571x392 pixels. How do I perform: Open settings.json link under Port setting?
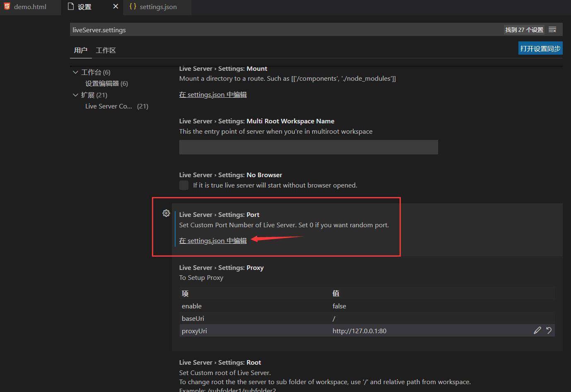pyautogui.click(x=213, y=240)
